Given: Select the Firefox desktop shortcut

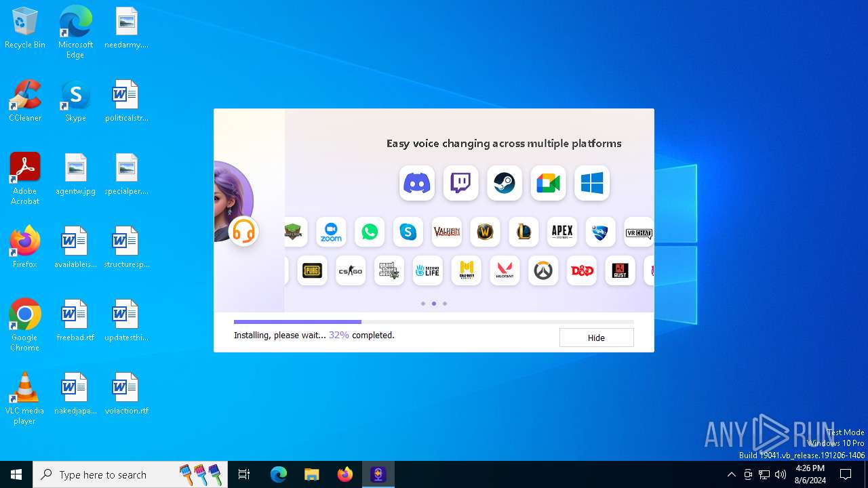Looking at the screenshot, I should pos(25,247).
